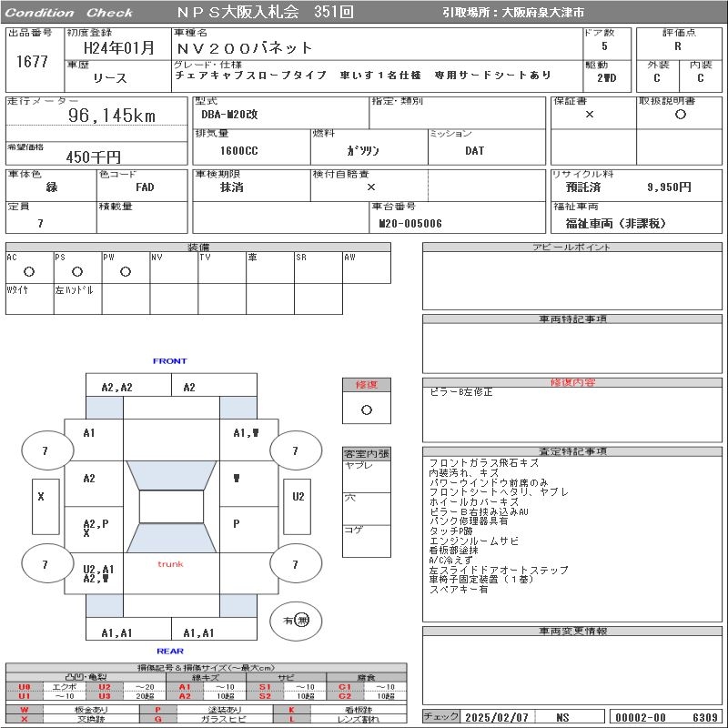Click the grade text チェアキャブスロープタイプ
The width and height of the screenshot is (728, 728).
(x=251, y=76)
